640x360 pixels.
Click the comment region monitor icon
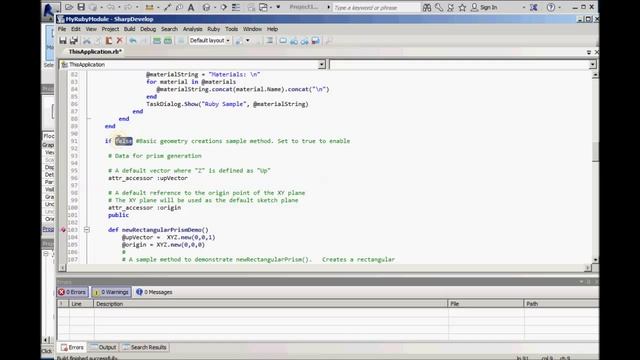point(282,40)
